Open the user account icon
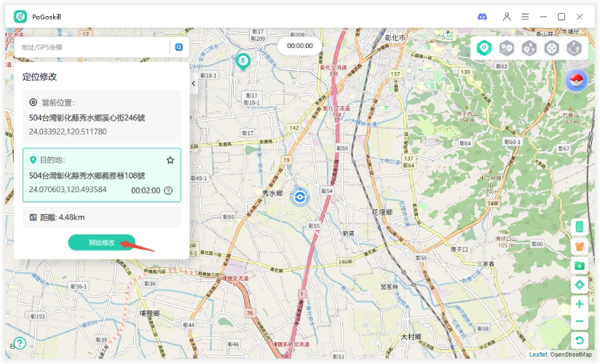Screen dimensions: 600x364 click(507, 16)
